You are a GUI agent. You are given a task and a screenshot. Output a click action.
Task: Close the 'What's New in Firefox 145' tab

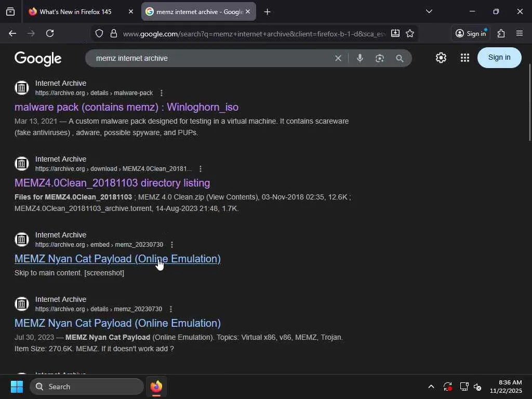[130, 11]
